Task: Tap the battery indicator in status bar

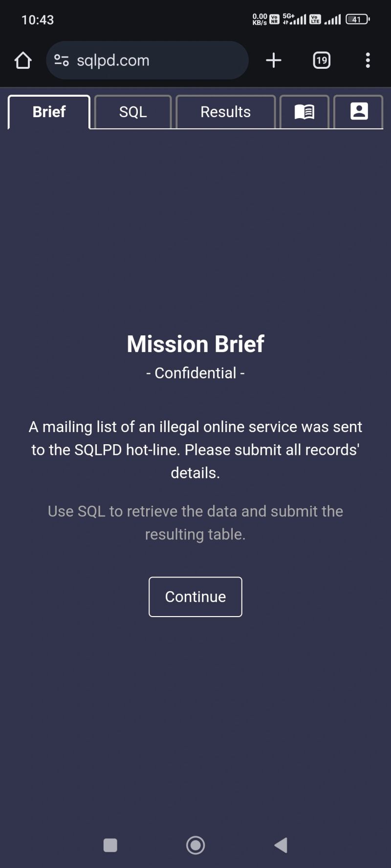Action: click(x=357, y=20)
